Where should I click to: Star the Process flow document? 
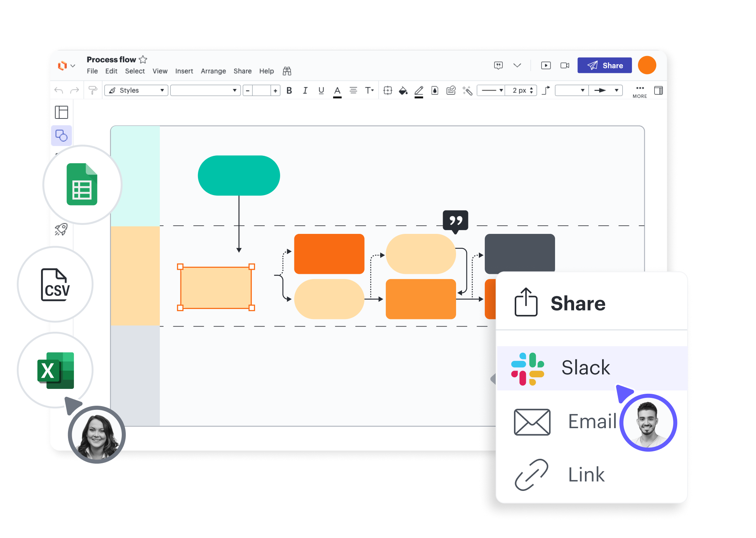(143, 59)
